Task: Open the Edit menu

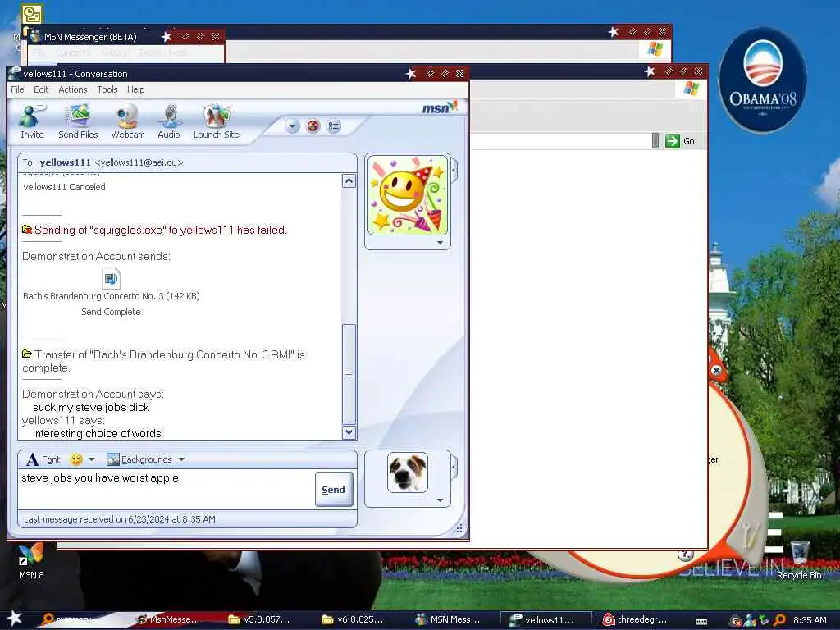Action: [41, 89]
